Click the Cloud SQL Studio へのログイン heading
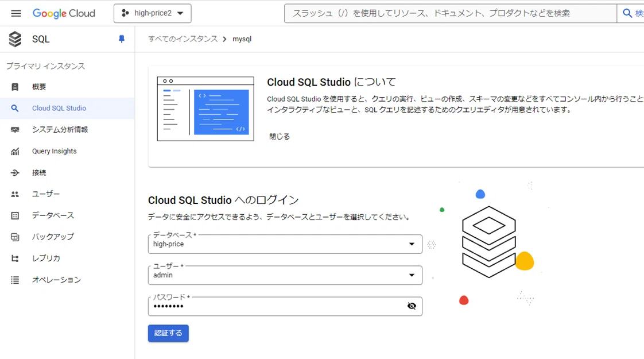This screenshot has height=359, width=644. [223, 200]
